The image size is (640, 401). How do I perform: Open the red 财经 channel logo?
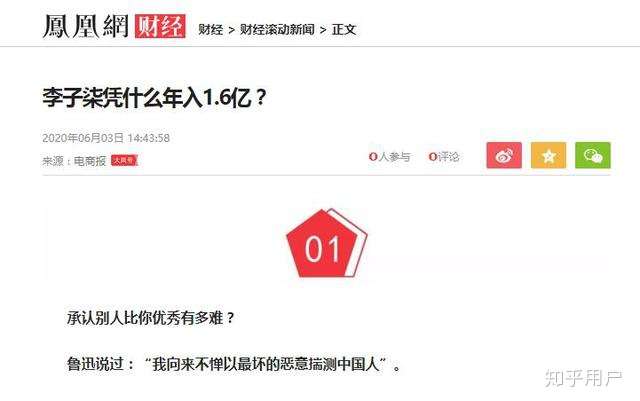click(x=160, y=27)
